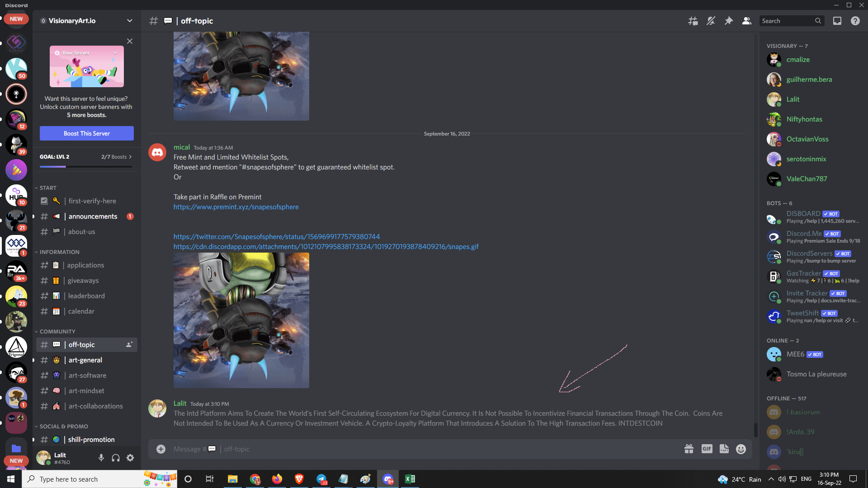Open the Snapesofsphere Twitter status link

277,237
